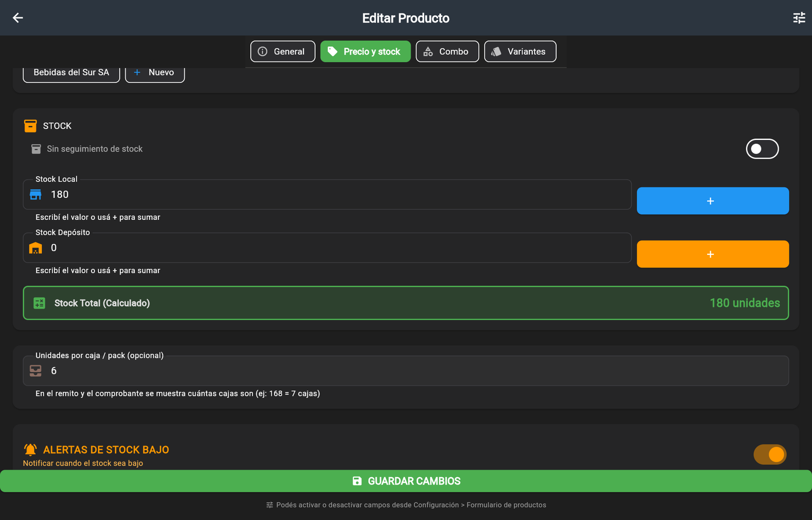Select the Precio y stock tab
Viewport: 812px width, 520px height.
365,51
